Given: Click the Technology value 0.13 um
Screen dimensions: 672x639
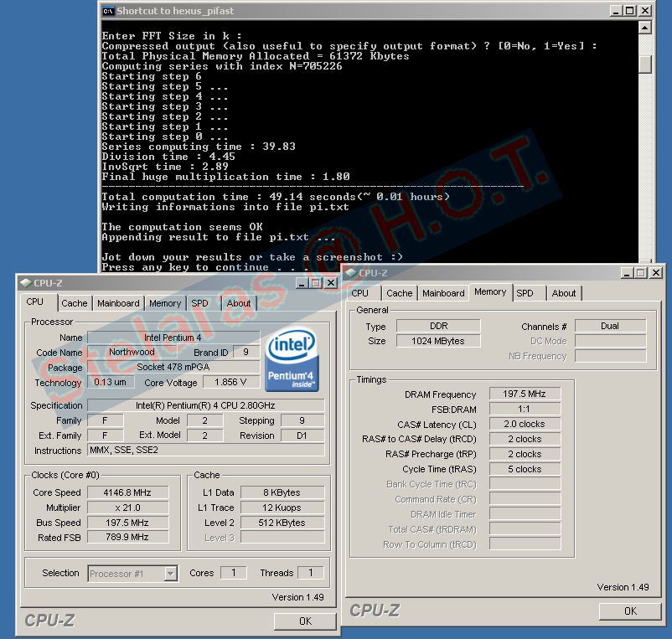Looking at the screenshot, I should click(x=111, y=382).
